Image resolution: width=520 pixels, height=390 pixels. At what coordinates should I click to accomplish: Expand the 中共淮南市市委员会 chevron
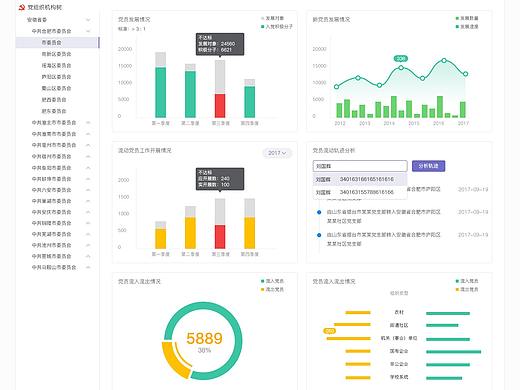(88, 134)
